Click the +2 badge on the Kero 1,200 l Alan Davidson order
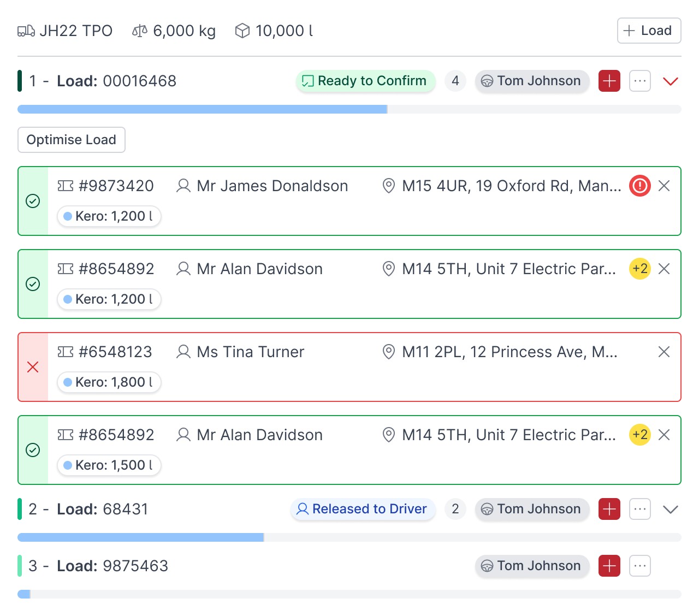The image size is (699, 616). (x=640, y=269)
